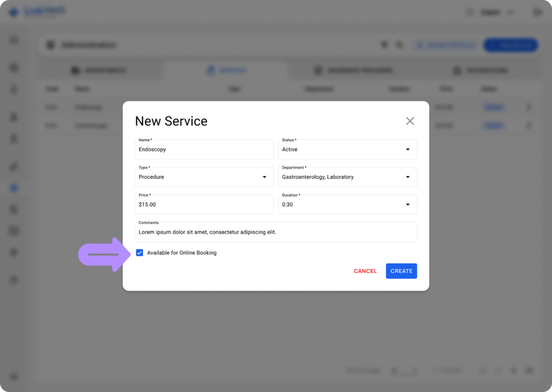Expand the Department dropdown list
This screenshot has width=552, height=392.
tap(348, 177)
